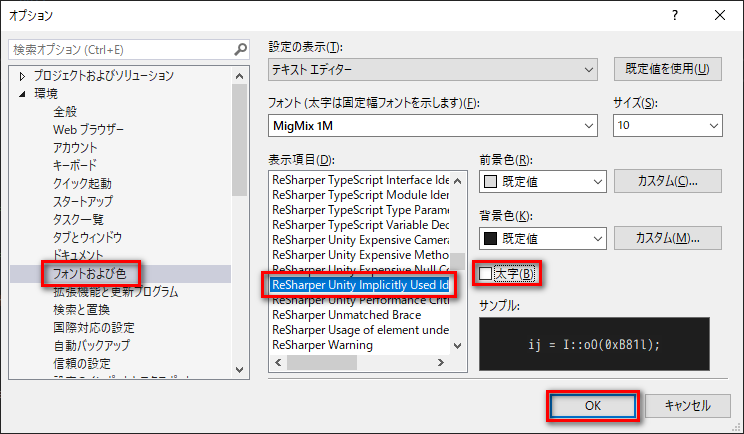Open タスク一覧 settings page

click(x=78, y=220)
